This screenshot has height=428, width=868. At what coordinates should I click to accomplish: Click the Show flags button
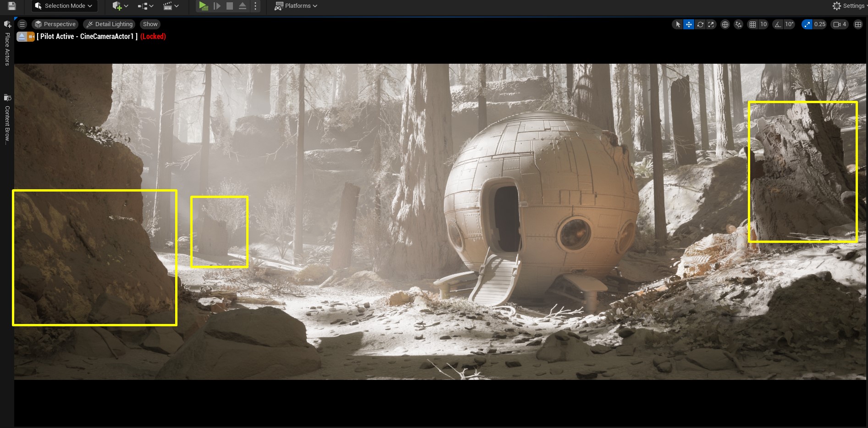[150, 24]
